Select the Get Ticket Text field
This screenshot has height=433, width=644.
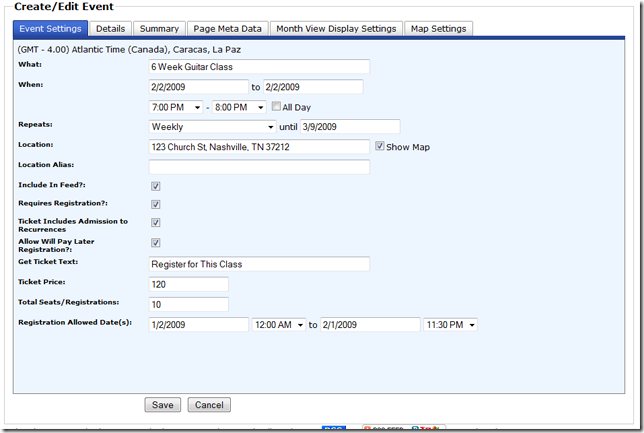click(x=258, y=264)
